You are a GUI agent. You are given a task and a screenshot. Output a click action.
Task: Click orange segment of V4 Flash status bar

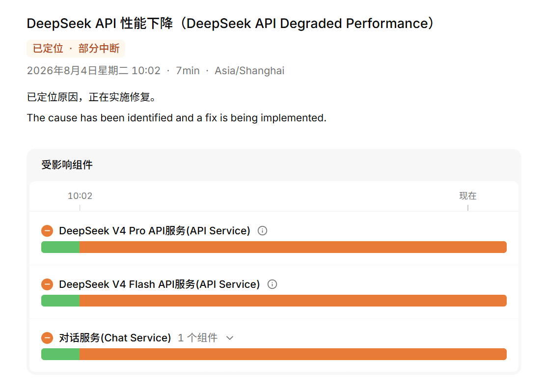[x=293, y=301]
